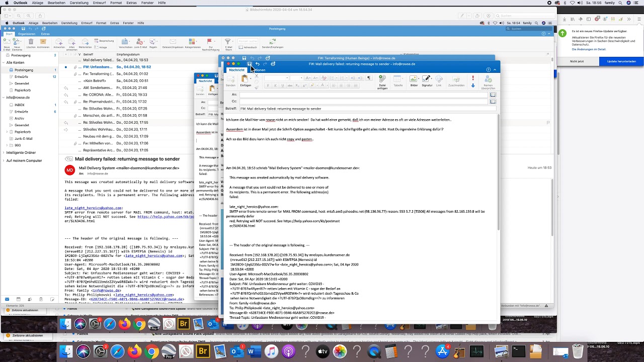
Task: Click the Archivieren icon in main ribbon
Action: tap(43, 42)
